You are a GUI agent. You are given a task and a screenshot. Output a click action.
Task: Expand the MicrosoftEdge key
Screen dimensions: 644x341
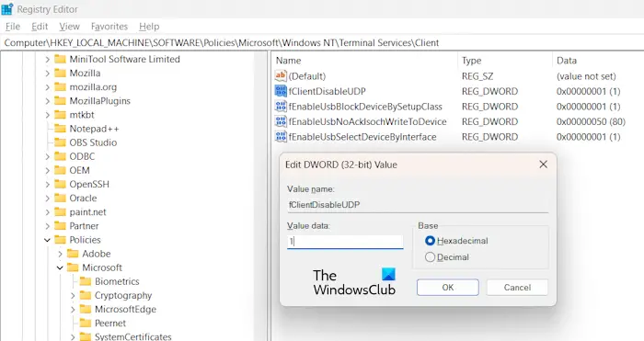73,310
